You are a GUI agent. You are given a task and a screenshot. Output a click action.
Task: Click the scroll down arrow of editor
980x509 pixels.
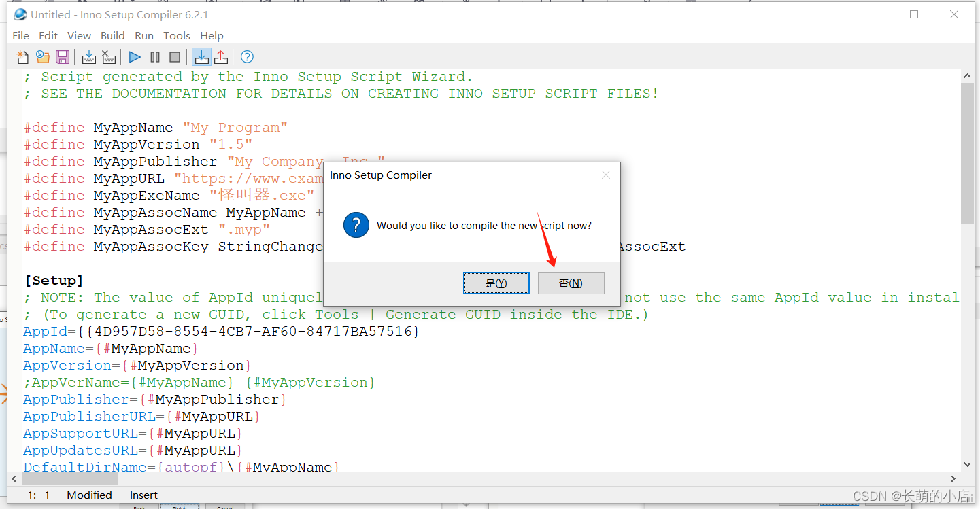click(968, 465)
